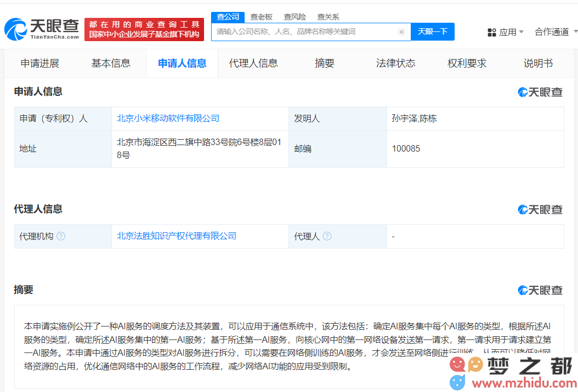Switch to the 代理人信息 tab
The height and width of the screenshot is (392, 578).
point(253,63)
